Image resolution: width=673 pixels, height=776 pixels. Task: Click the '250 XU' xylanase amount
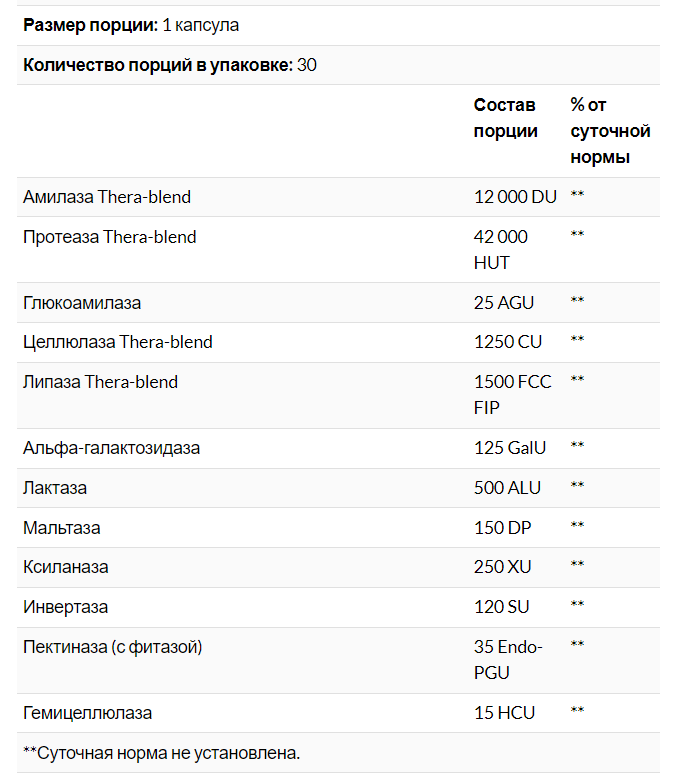click(x=503, y=567)
